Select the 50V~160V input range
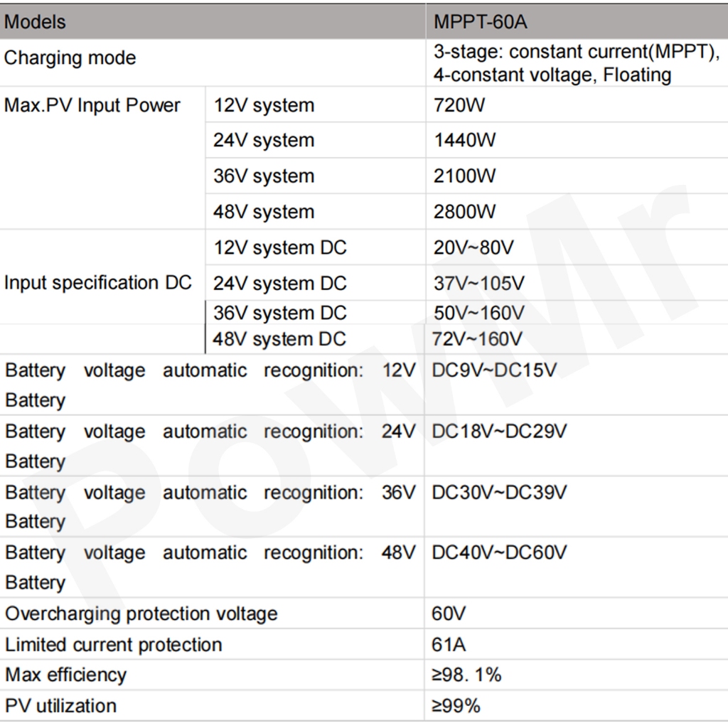The image size is (728, 728). 479,313
